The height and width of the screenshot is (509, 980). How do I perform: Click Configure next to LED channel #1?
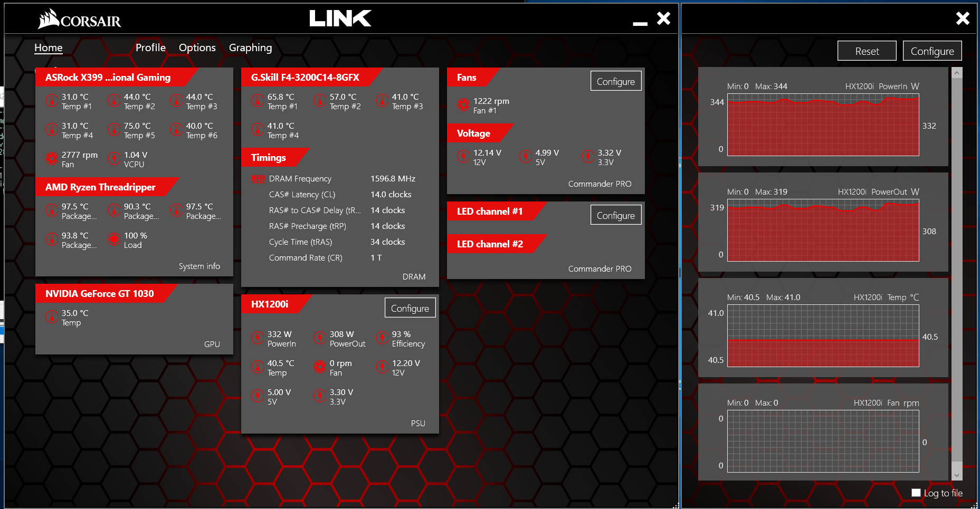[615, 215]
